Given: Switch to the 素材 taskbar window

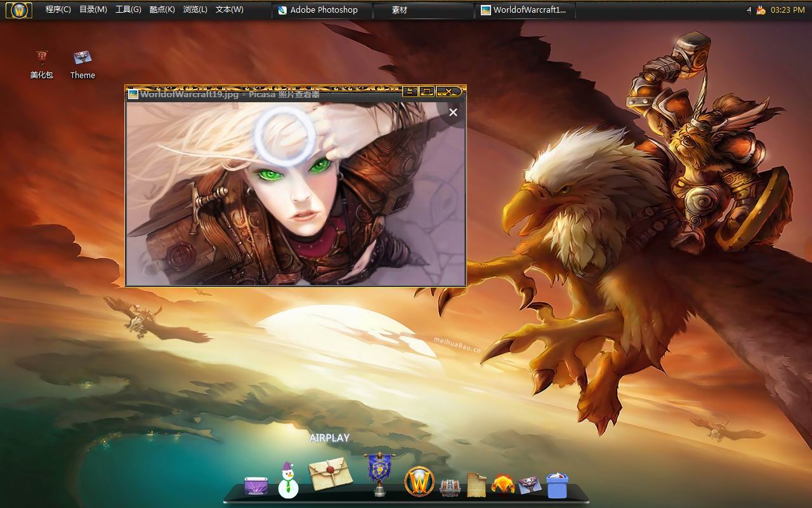Looking at the screenshot, I should click(399, 10).
